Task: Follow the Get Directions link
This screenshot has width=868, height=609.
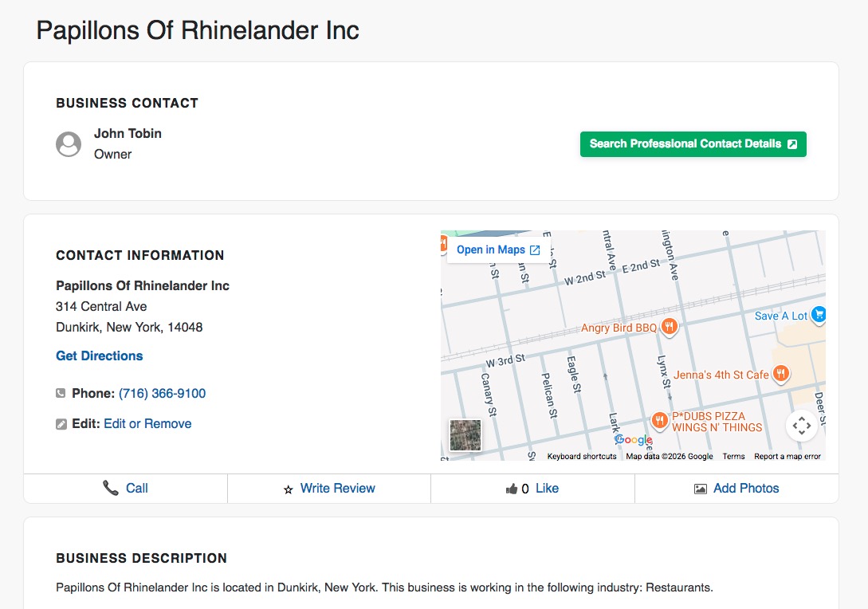Action: pos(99,356)
